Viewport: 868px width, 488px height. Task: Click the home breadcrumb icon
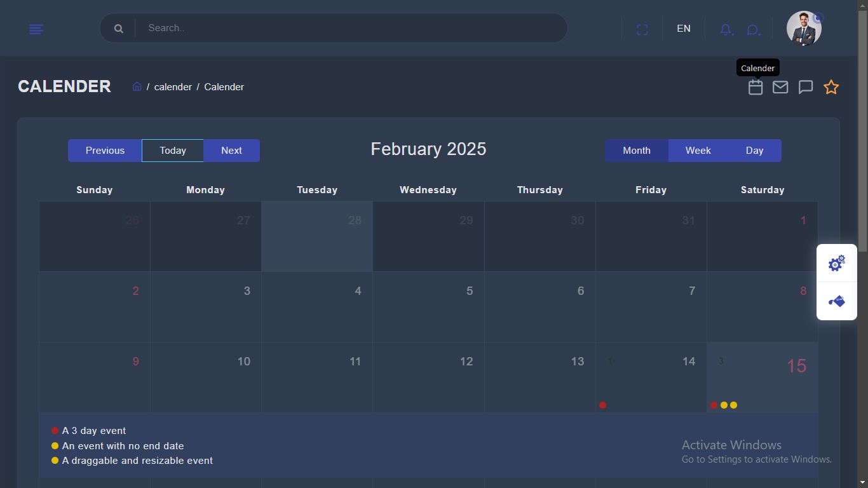pos(137,86)
